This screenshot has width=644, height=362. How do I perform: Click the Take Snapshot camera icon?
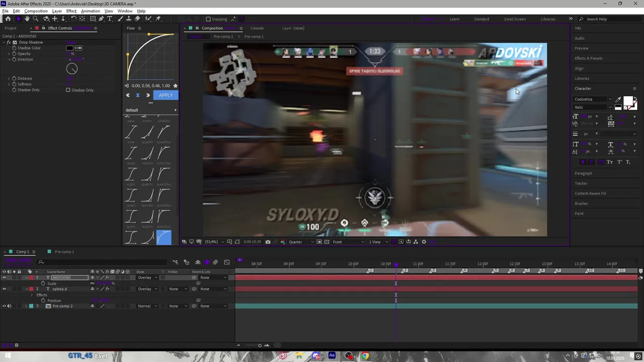coord(268,242)
